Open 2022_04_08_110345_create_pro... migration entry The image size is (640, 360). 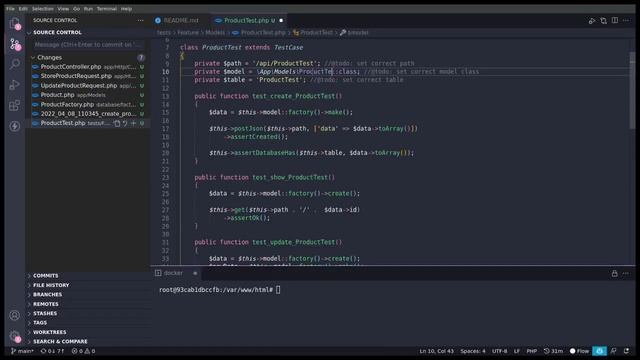[88, 114]
